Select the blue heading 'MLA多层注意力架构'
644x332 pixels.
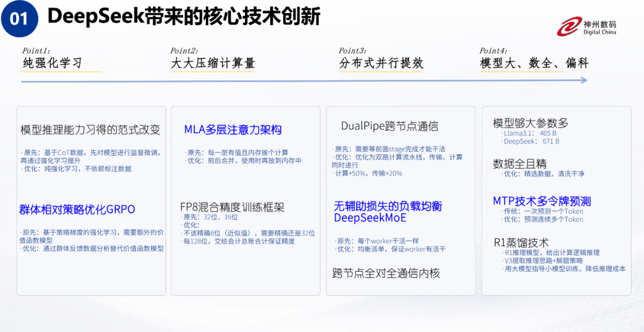(233, 130)
